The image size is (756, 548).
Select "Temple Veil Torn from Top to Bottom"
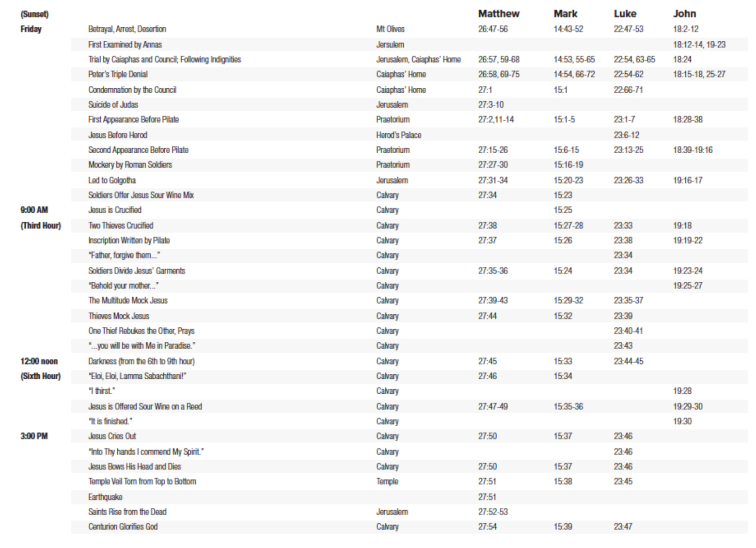click(142, 482)
